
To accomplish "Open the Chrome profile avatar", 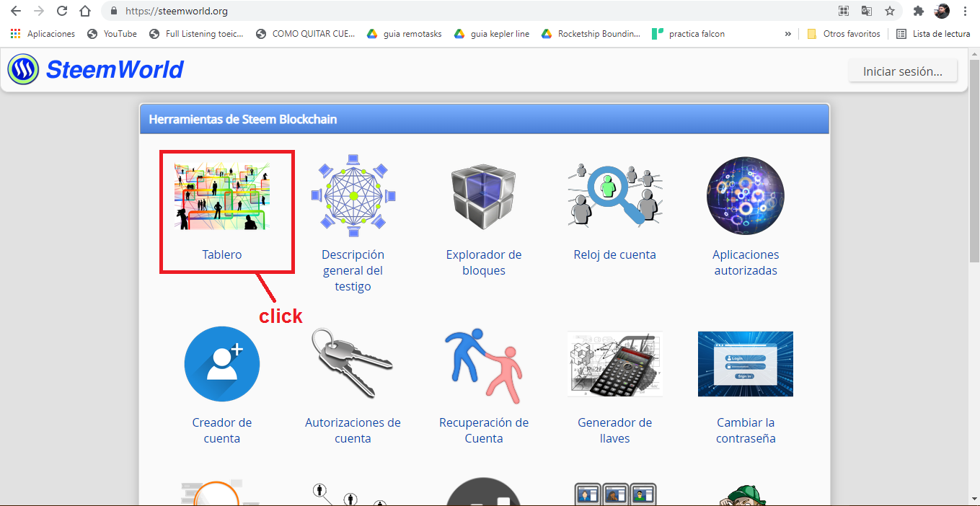I will (x=942, y=12).
